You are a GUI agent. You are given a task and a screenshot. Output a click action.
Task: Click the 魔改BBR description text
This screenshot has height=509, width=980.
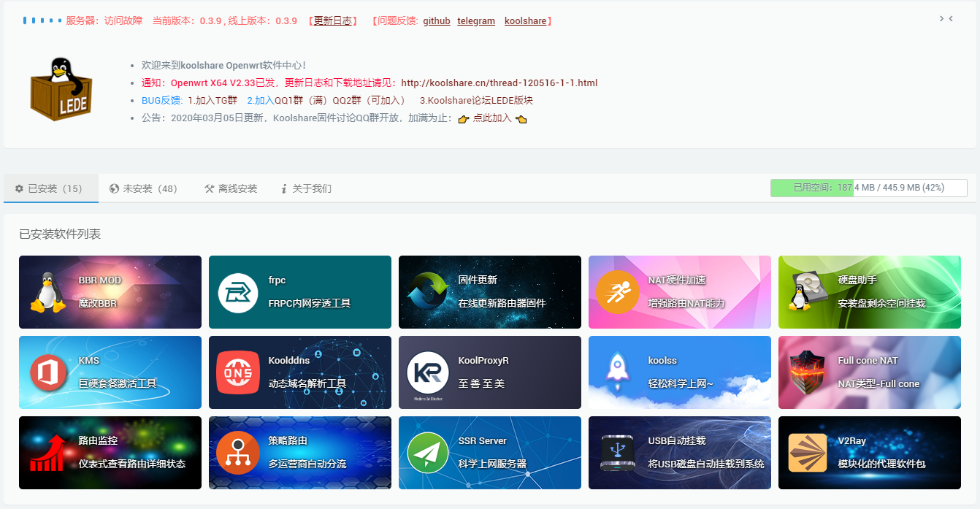(98, 303)
